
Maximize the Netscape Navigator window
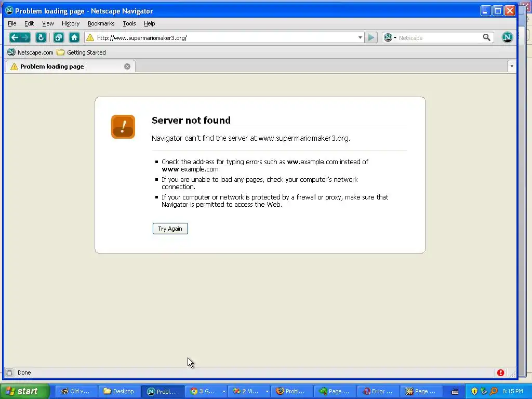coord(498,11)
